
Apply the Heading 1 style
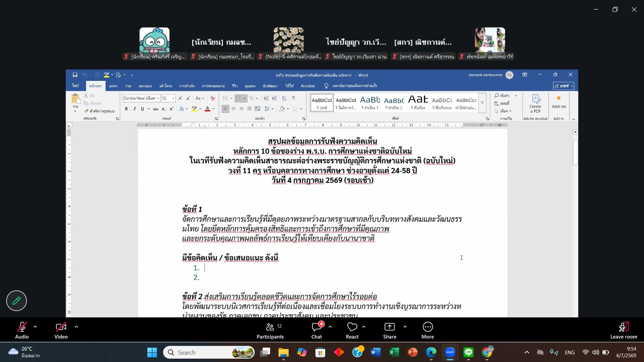(x=370, y=103)
